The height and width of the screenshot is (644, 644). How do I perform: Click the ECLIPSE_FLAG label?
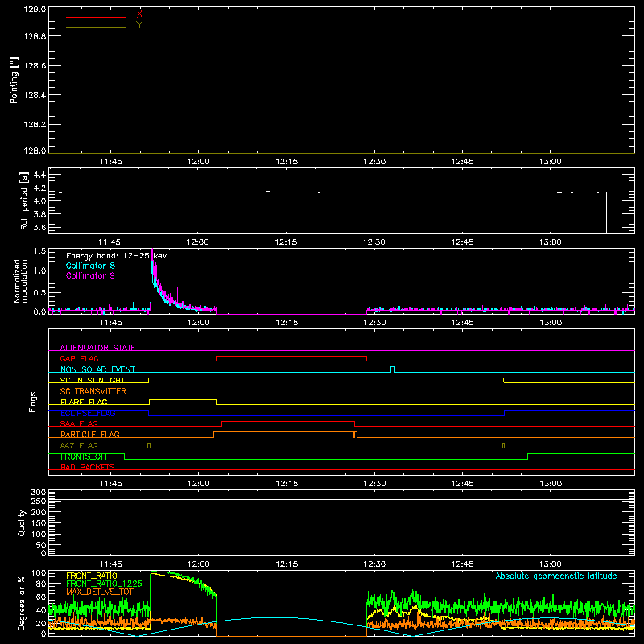(88, 413)
